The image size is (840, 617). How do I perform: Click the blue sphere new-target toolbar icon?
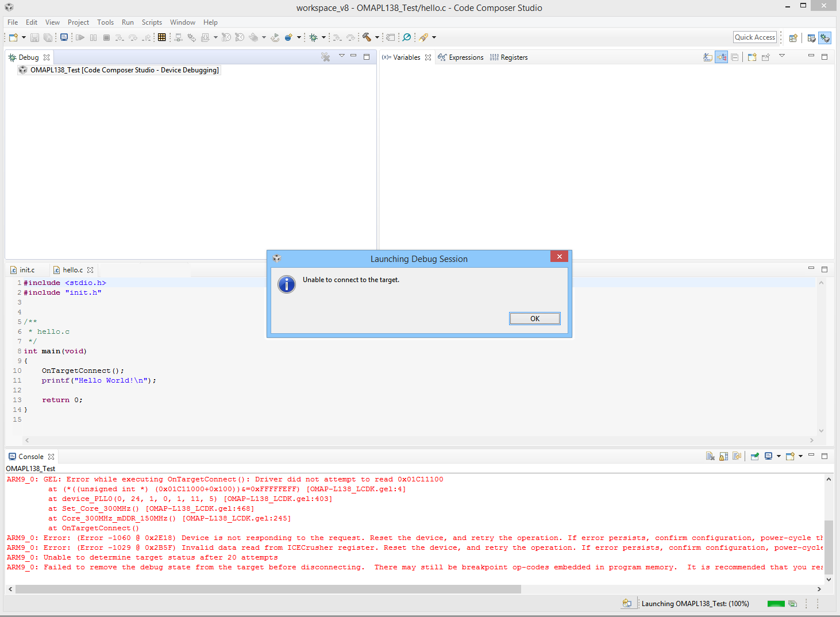[288, 37]
